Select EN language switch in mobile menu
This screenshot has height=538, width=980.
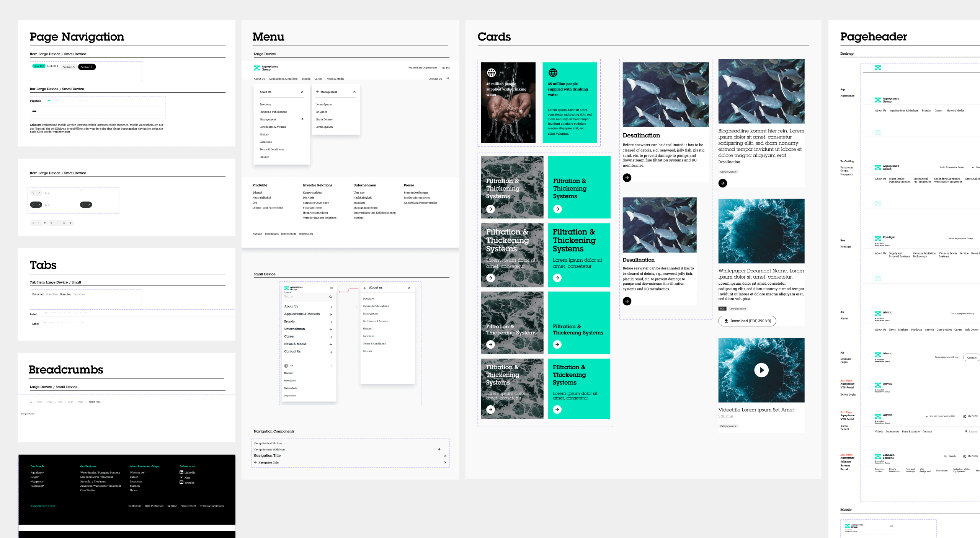click(292, 365)
